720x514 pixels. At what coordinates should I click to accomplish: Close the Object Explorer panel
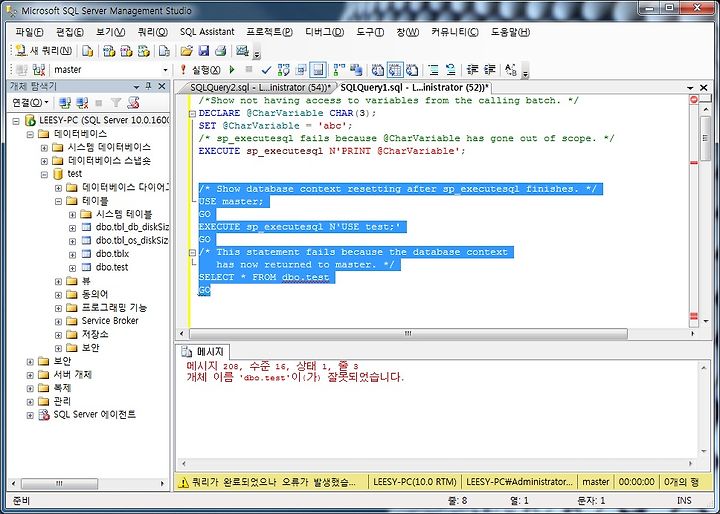(162, 86)
